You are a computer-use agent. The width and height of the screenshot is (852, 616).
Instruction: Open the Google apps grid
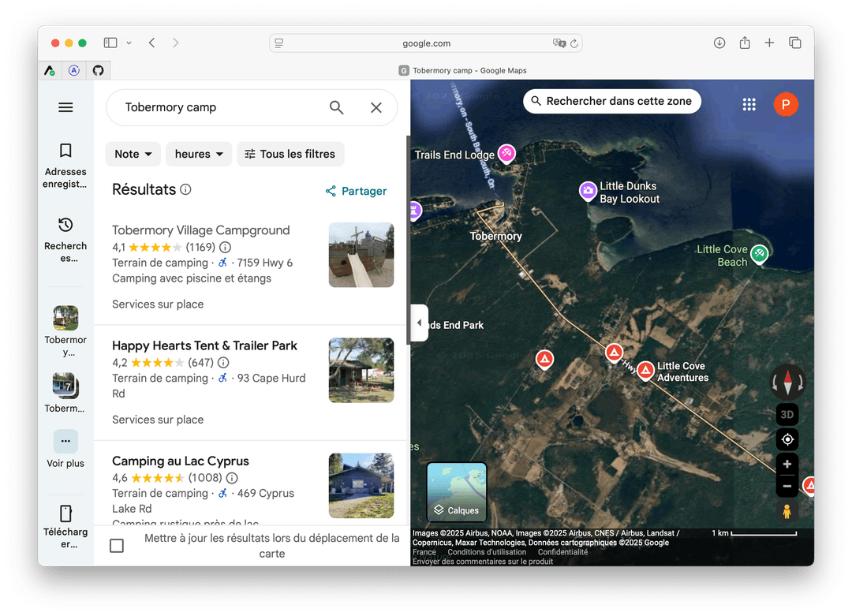click(749, 104)
